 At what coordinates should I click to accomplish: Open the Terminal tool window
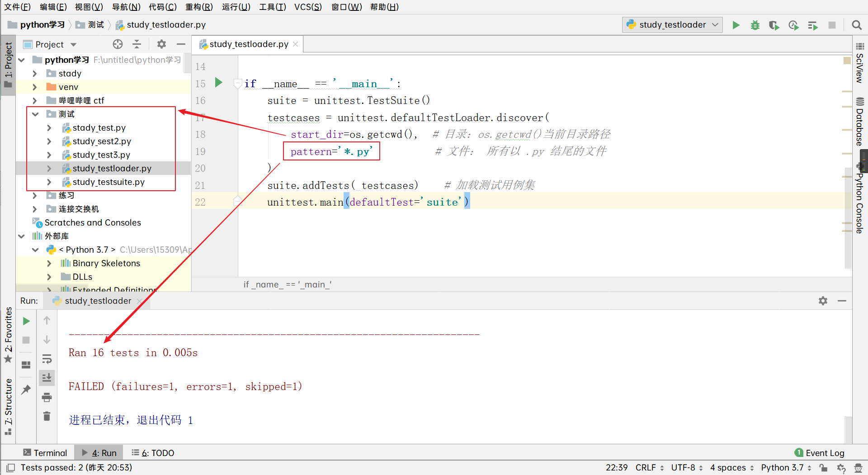(45, 453)
